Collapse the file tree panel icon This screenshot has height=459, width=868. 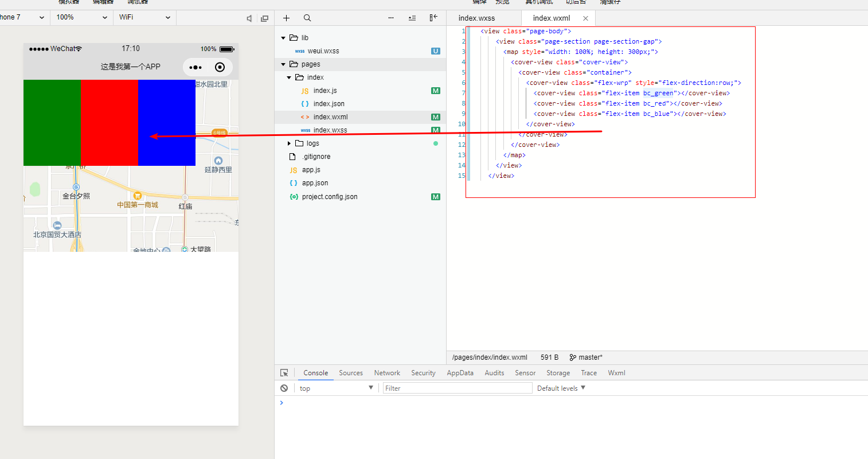[433, 18]
